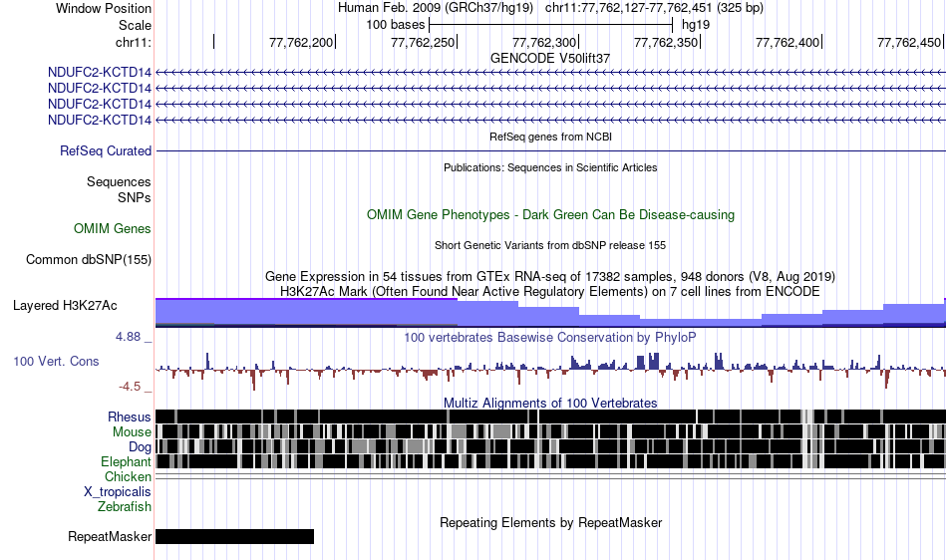Open Repeating Elements by RepeatMasker title
Screen dimensions: 947x560
pos(550,522)
